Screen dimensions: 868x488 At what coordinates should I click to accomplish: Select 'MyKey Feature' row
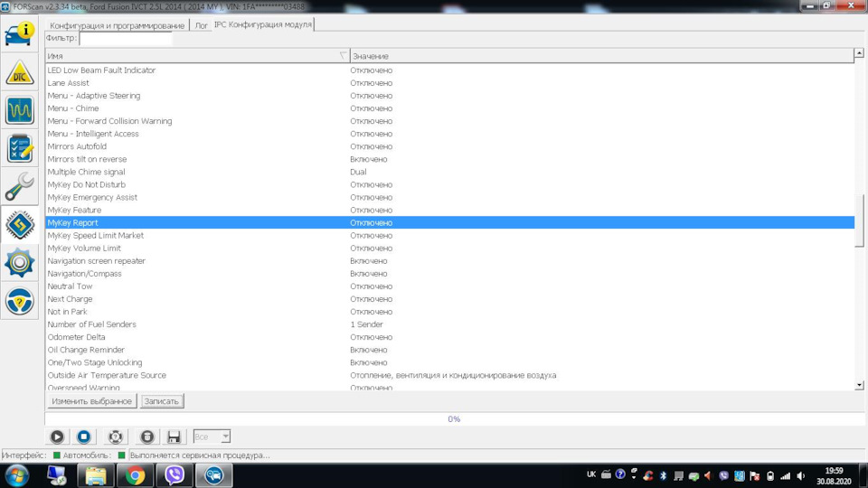pyautogui.click(x=449, y=211)
